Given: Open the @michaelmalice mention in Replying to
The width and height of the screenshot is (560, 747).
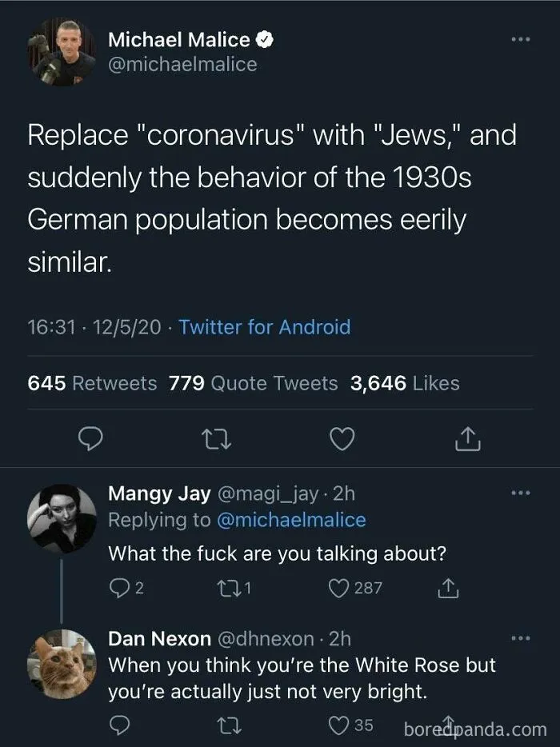Looking at the screenshot, I should pos(291,520).
